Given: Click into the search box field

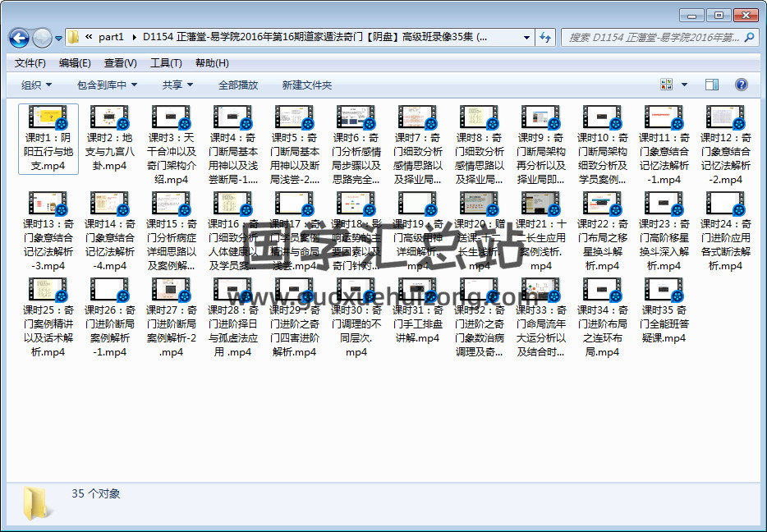Looking at the screenshot, I should click(654, 37).
